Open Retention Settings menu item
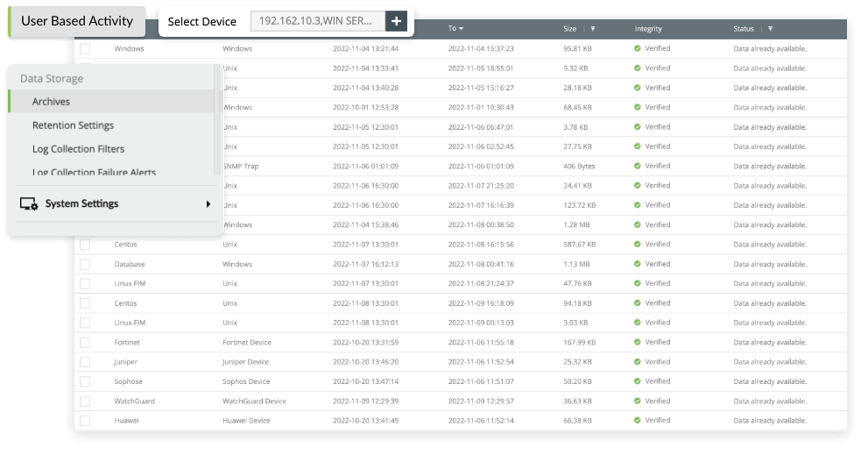This screenshot has height=455, width=868. point(73,125)
